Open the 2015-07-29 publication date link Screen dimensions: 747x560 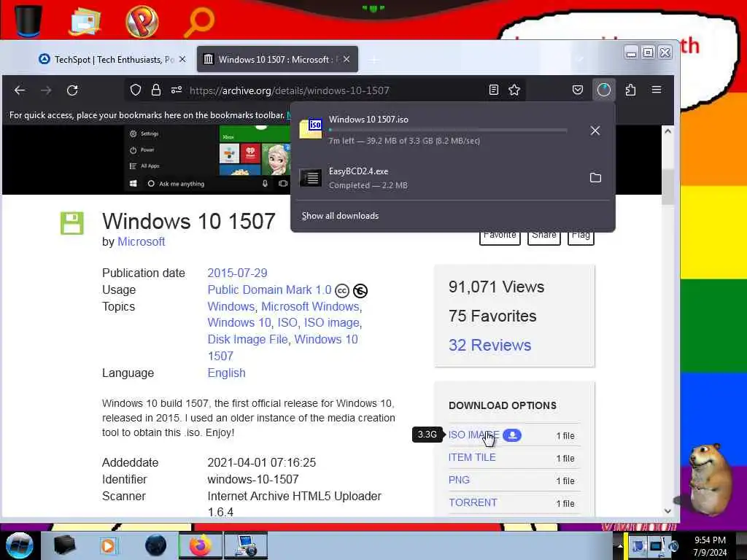tap(237, 273)
